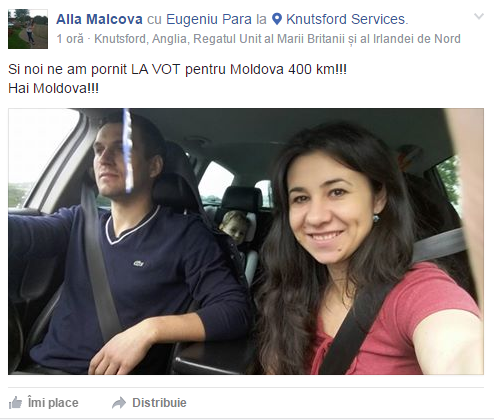Viewport: 494px width, 420px height.
Task: Click the 'Îmi place' button label
Action: point(53,403)
